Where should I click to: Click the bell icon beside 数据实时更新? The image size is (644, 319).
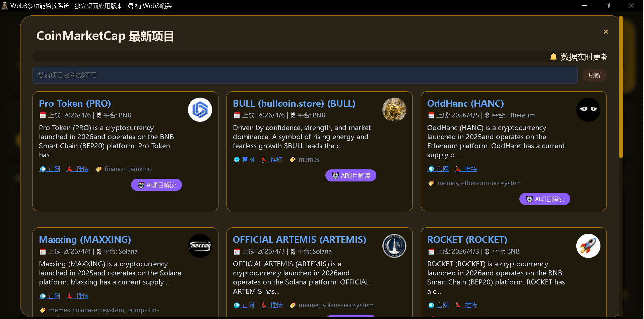(x=553, y=57)
